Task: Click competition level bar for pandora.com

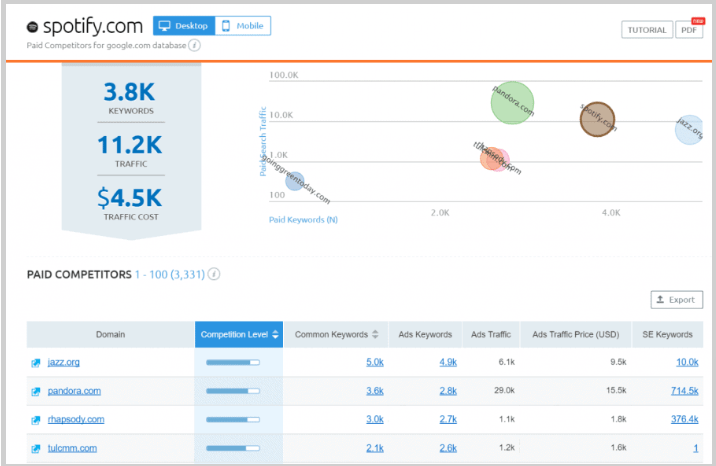Action: pos(233,391)
